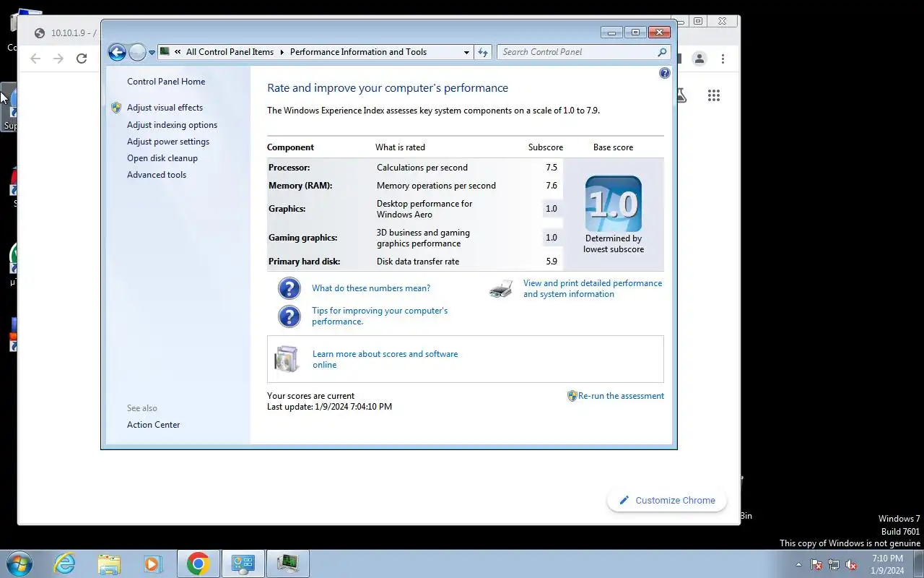Viewport: 924px width, 578px height.
Task: Select the Chrome tab titled 10.10.1.9
Action: 65,33
